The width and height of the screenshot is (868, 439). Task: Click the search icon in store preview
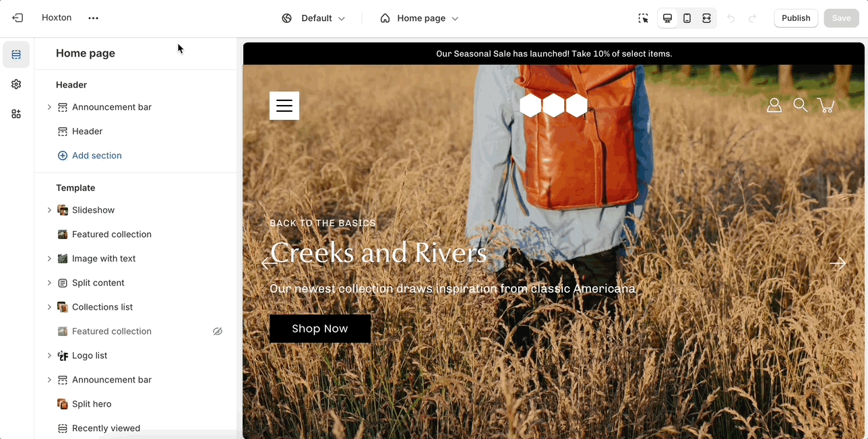[800, 105]
